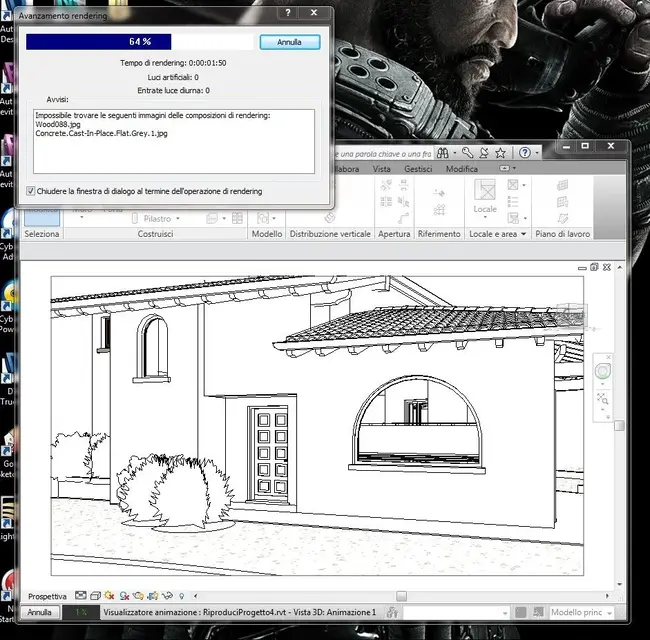The width and height of the screenshot is (650, 640).
Task: Open the steering wheel in navigation bar
Action: point(603,371)
